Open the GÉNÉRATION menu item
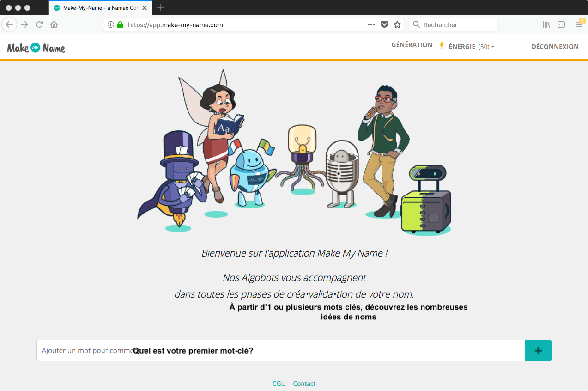Viewport: 588px width, 391px height. click(412, 45)
